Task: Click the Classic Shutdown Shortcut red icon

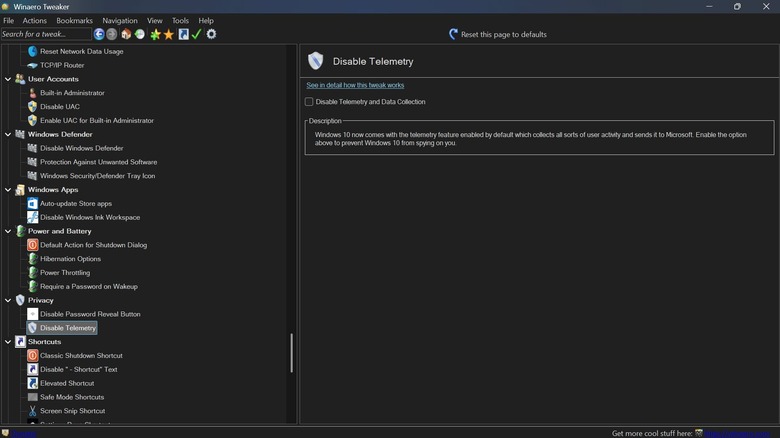Action: pyautogui.click(x=32, y=355)
